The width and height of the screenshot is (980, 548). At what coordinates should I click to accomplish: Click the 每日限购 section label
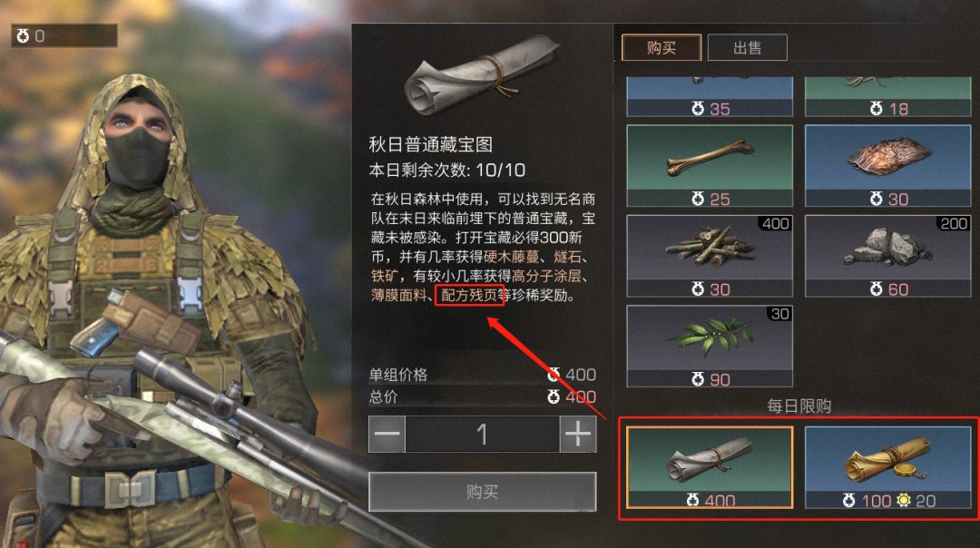pyautogui.click(x=799, y=406)
